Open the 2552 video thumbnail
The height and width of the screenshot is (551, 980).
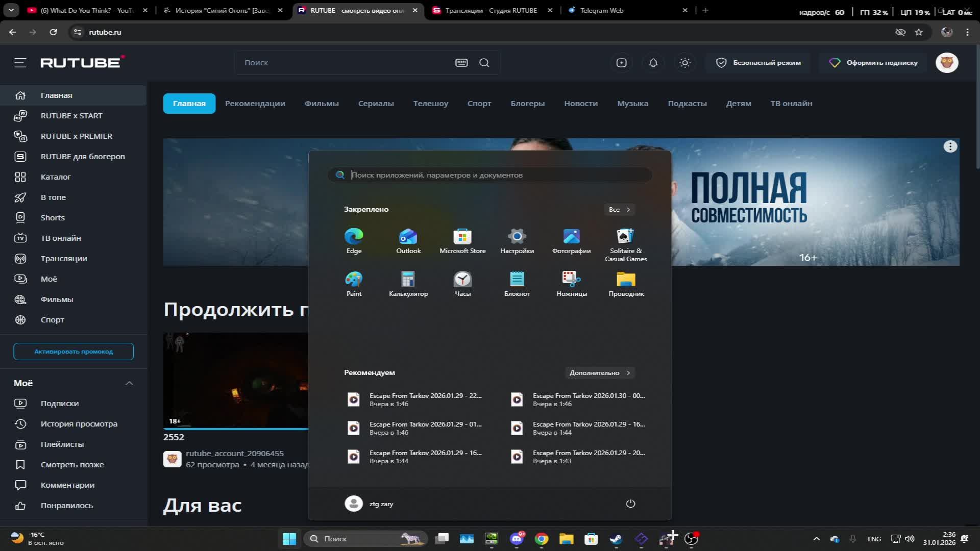point(236,381)
